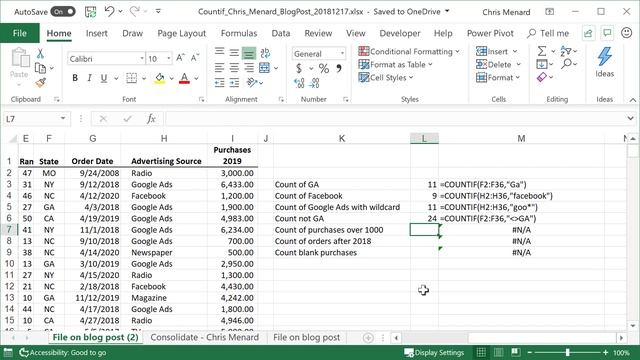Click the red Font Color swatch

click(184, 78)
